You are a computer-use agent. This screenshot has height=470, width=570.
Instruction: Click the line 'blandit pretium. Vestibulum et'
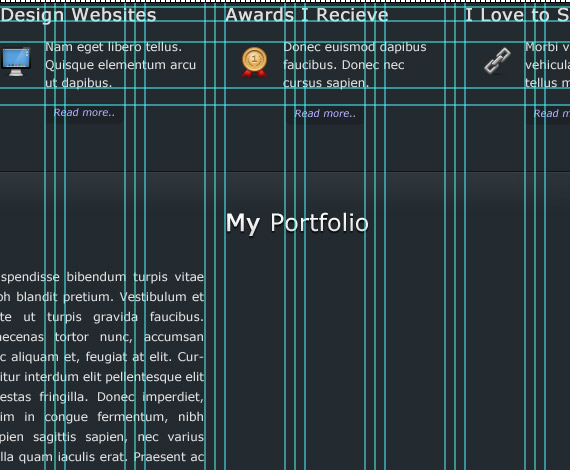tap(110, 297)
